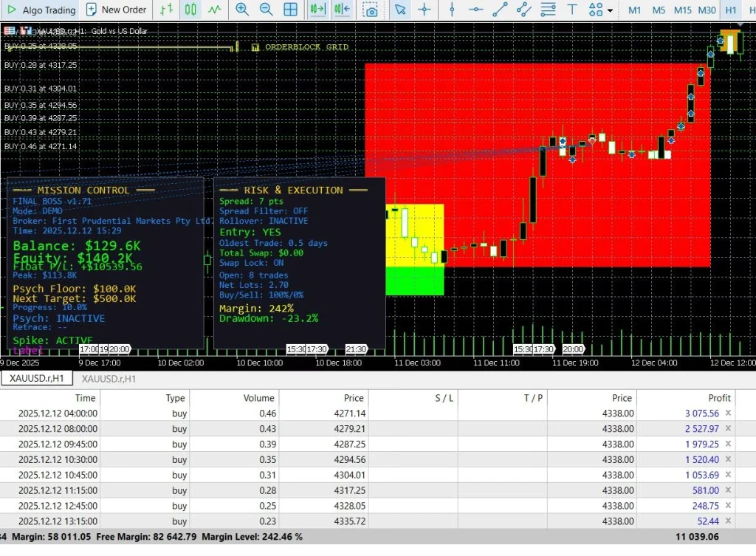Select the crosshair tool

point(425,10)
